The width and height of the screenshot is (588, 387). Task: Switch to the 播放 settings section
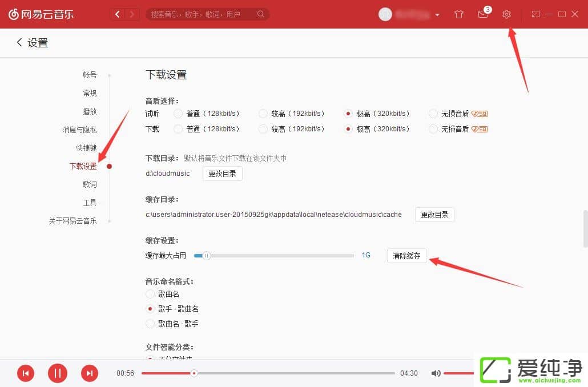[90, 111]
